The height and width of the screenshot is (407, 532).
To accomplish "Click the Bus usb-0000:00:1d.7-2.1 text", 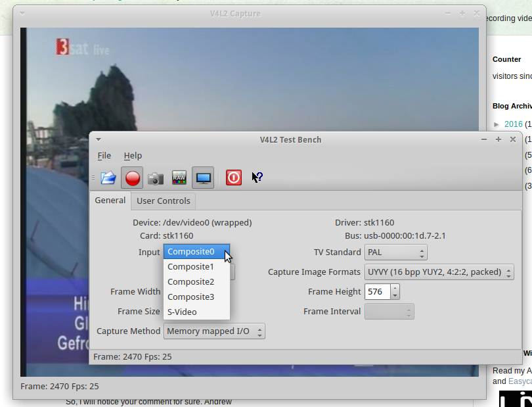I will click(395, 236).
